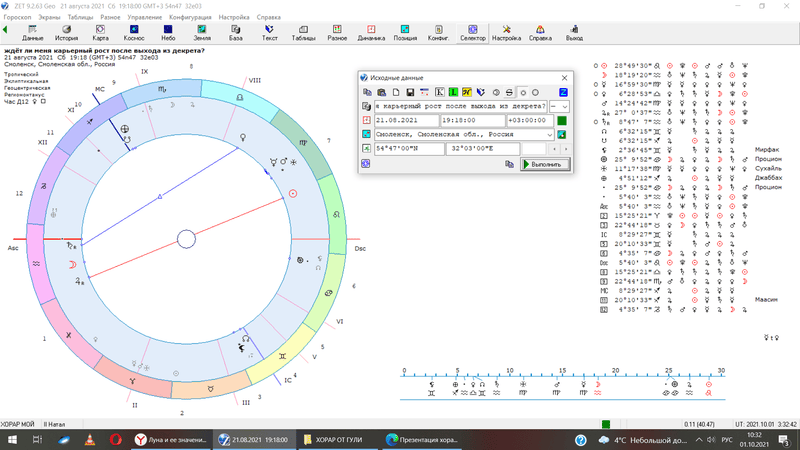
Task: Open the Конфигурация menu
Action: [x=189, y=17]
